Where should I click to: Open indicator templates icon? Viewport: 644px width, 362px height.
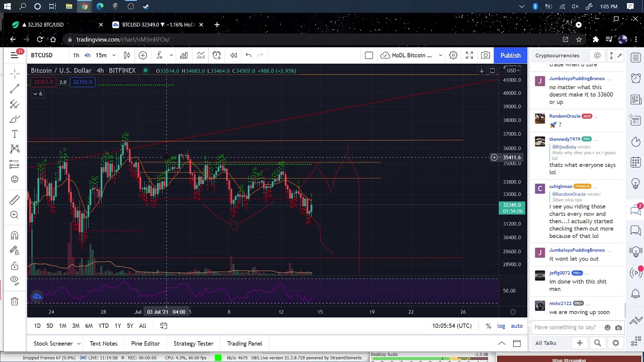(200, 55)
